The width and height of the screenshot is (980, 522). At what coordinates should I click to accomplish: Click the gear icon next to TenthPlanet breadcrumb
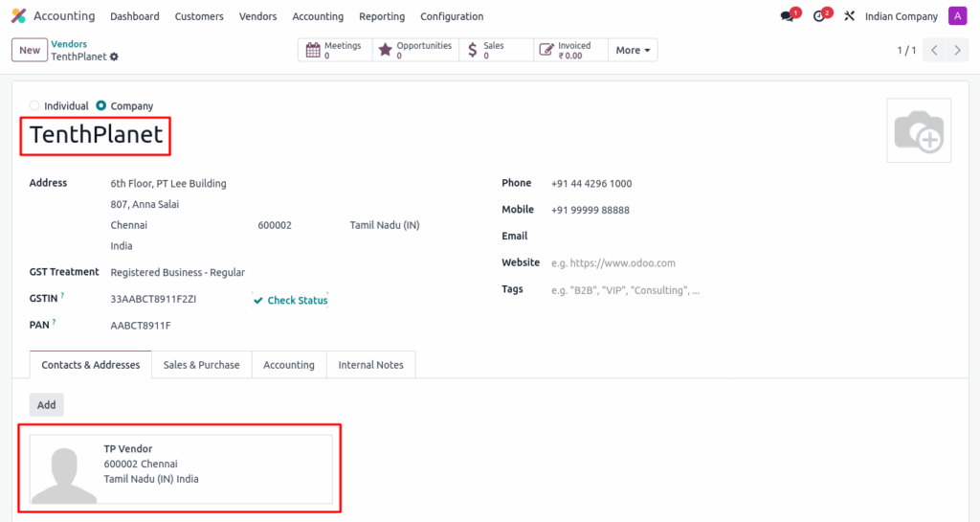click(x=114, y=57)
